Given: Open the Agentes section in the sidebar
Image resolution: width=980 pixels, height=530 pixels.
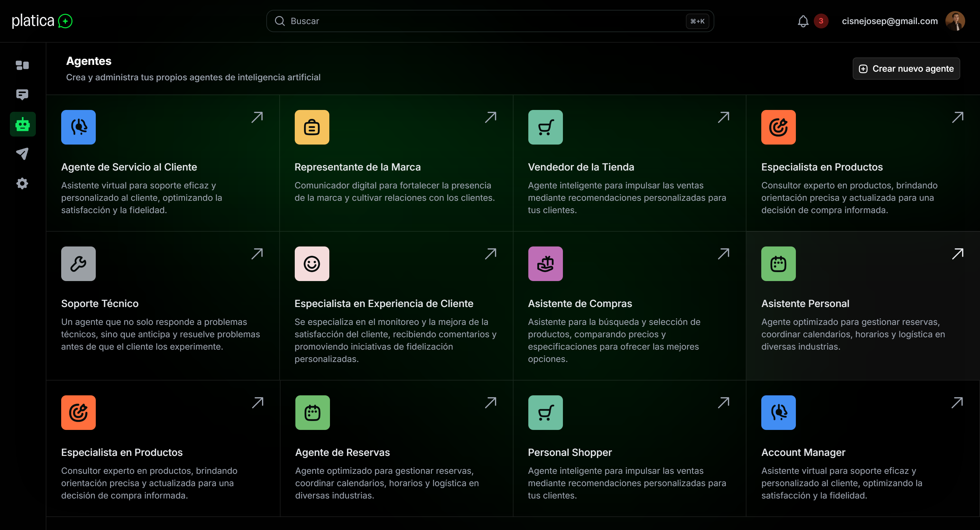Looking at the screenshot, I should click(x=22, y=124).
